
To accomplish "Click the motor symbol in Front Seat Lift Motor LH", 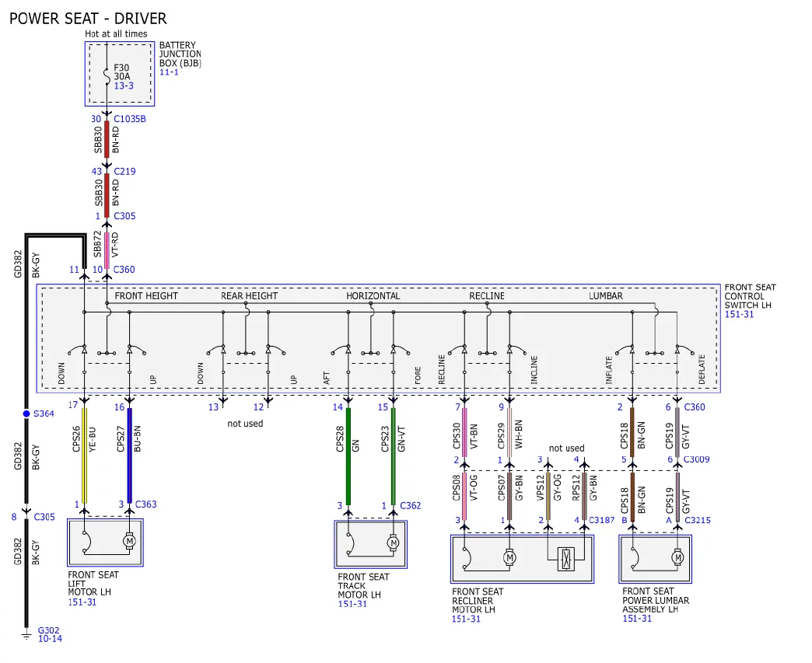I will 129,541.
